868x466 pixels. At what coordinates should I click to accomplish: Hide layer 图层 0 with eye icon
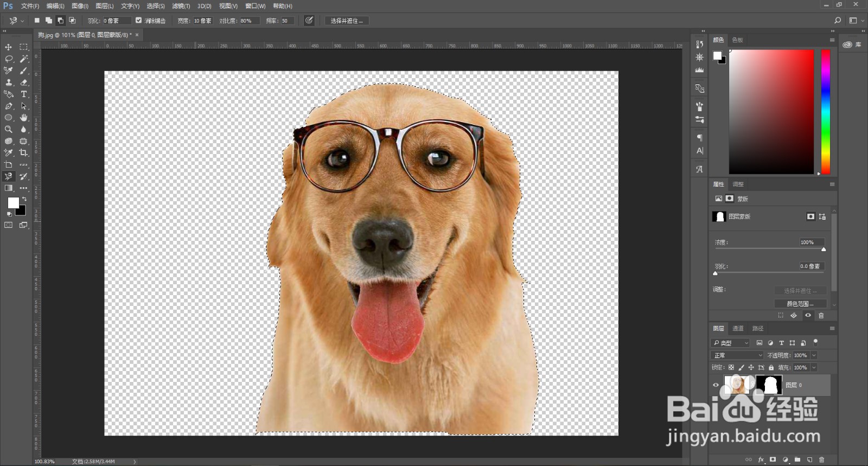click(x=716, y=385)
